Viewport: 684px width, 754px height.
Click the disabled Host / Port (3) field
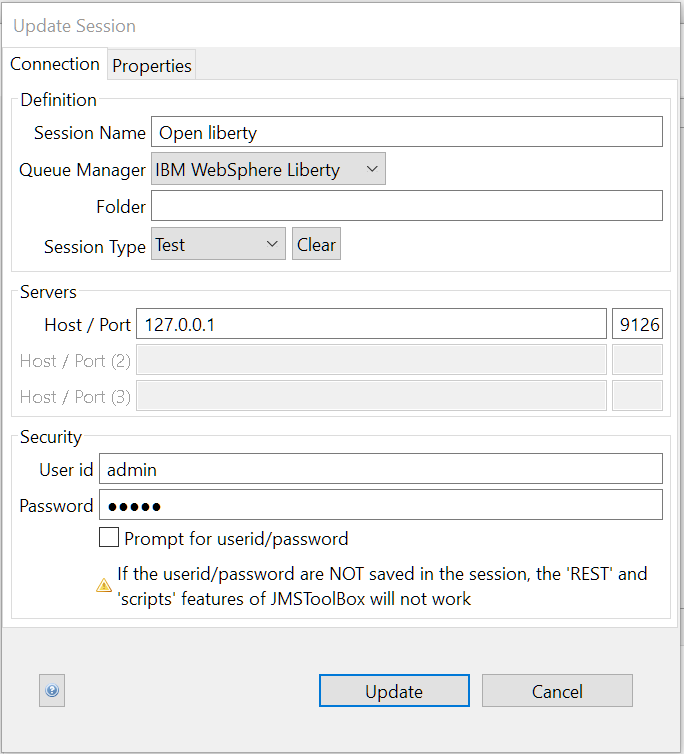pyautogui.click(x=371, y=396)
